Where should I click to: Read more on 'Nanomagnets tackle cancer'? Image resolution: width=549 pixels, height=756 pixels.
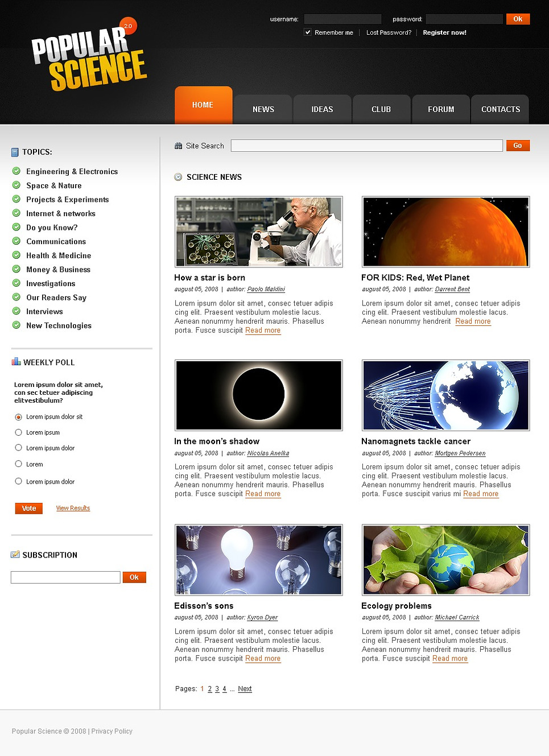tap(481, 494)
